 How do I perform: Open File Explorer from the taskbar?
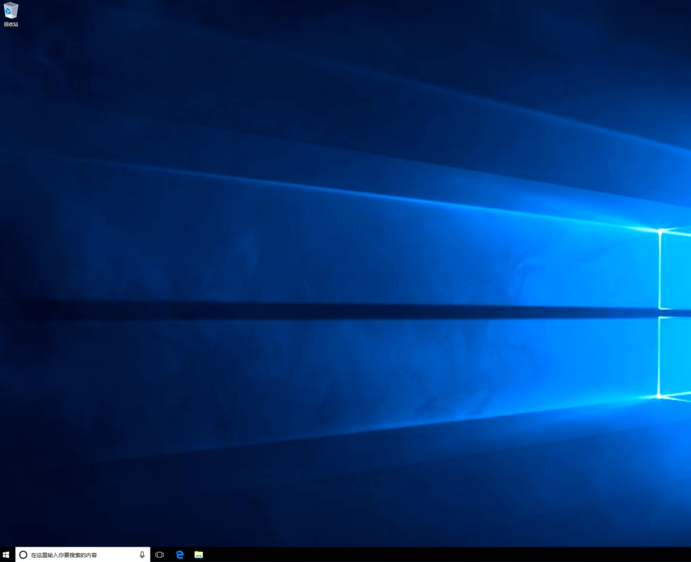(199, 554)
